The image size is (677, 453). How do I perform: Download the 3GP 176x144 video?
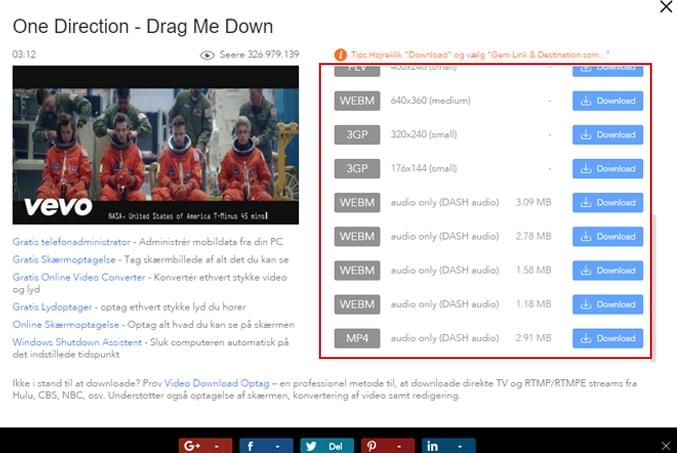[x=608, y=169]
